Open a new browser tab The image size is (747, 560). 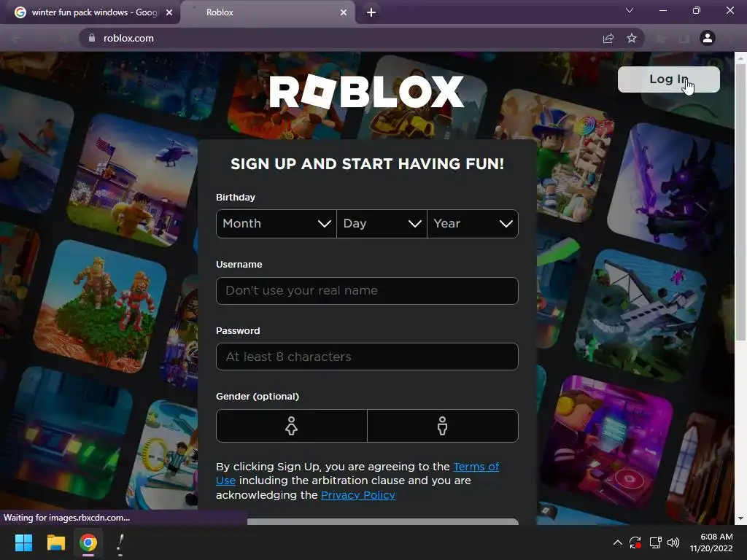pos(371,12)
